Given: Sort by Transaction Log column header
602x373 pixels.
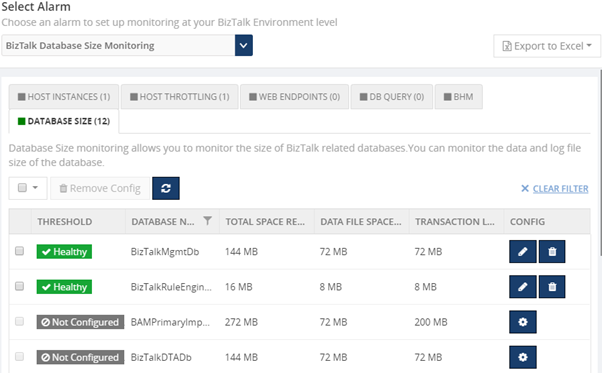Looking at the screenshot, I should pos(456,221).
